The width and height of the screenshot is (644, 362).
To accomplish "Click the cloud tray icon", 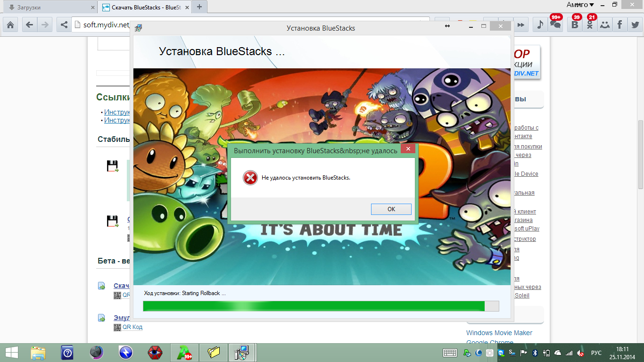I will pos(558,353).
